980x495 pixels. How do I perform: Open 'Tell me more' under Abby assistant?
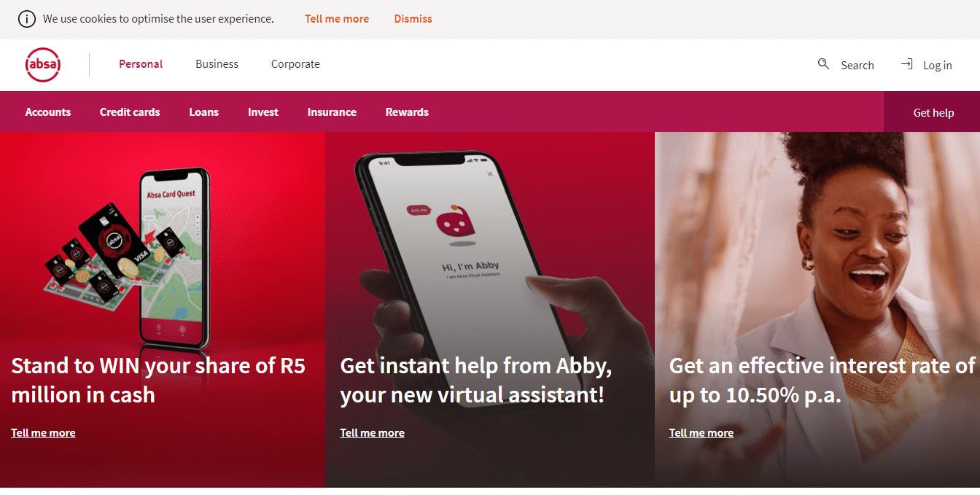pos(372,433)
